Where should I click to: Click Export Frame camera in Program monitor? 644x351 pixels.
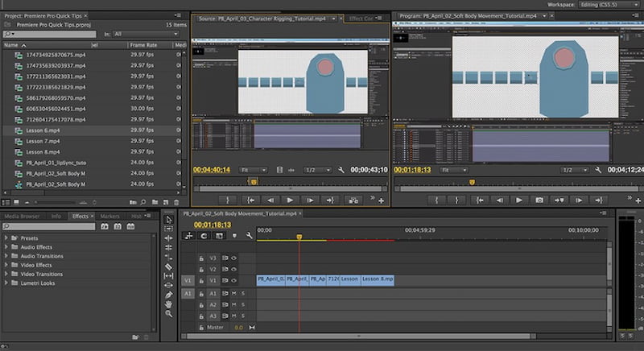(x=539, y=200)
